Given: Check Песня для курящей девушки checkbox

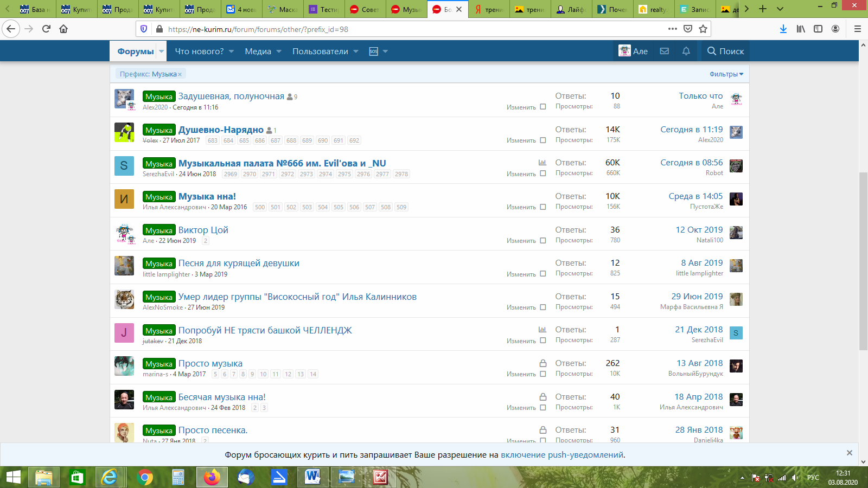Looking at the screenshot, I should tap(542, 274).
